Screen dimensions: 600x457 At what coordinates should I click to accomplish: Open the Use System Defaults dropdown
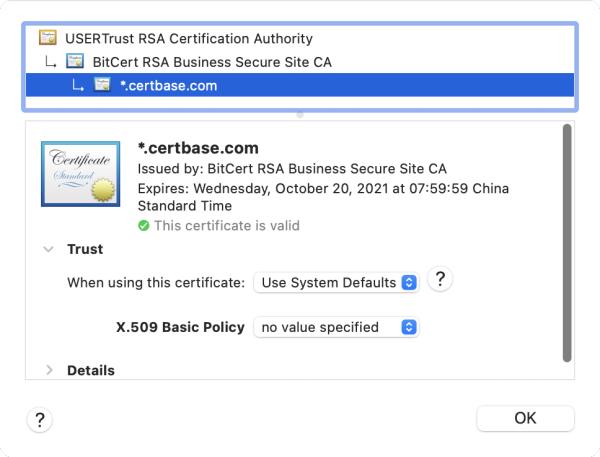click(336, 283)
